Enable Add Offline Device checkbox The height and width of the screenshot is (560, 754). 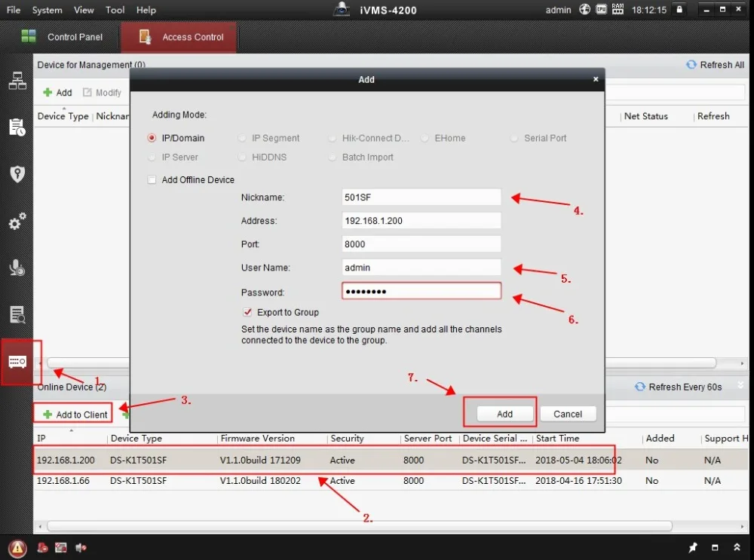[152, 180]
